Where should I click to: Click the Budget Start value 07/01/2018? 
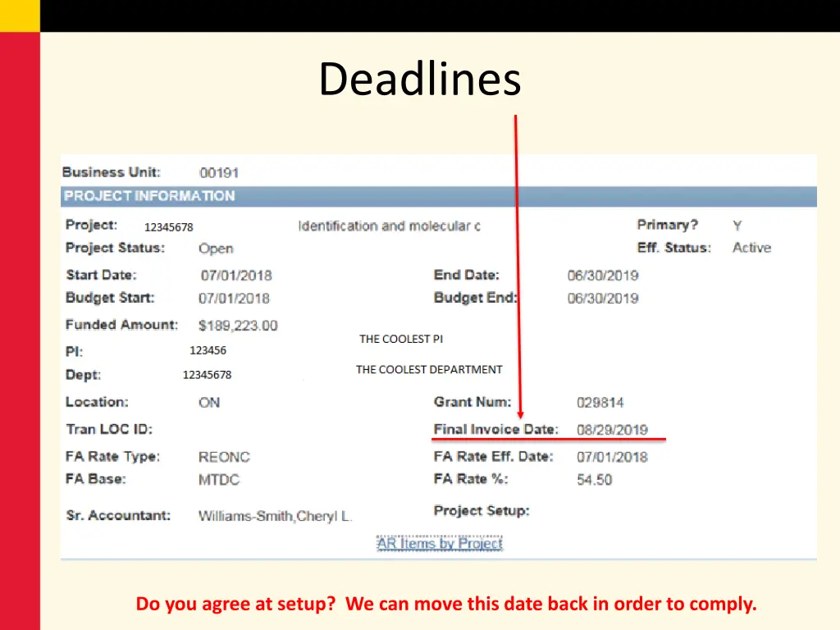(234, 299)
